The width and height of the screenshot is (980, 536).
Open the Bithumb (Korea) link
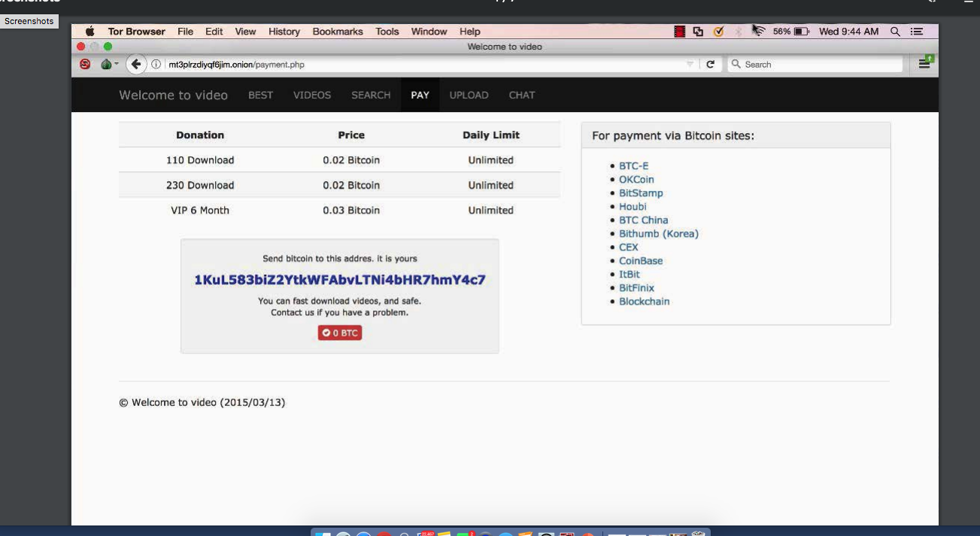659,234
